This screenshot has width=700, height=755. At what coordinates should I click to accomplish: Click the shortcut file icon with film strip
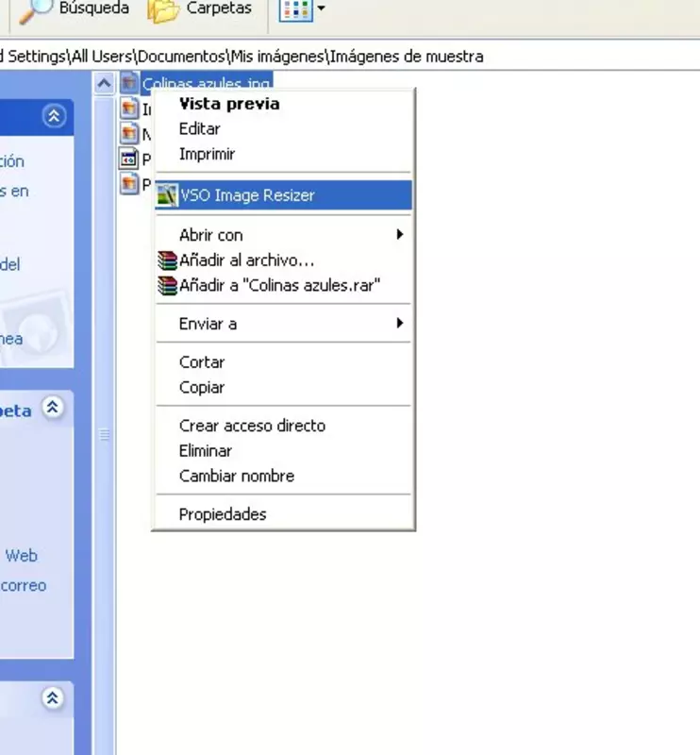[x=129, y=159]
